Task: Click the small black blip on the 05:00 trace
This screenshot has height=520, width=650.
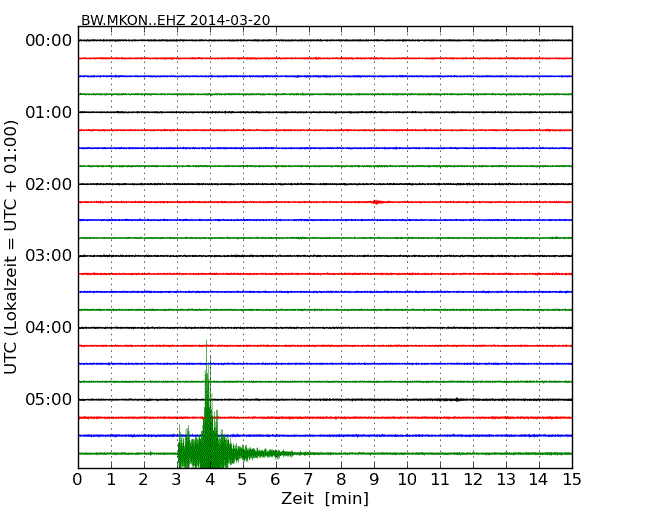Action: [457, 400]
